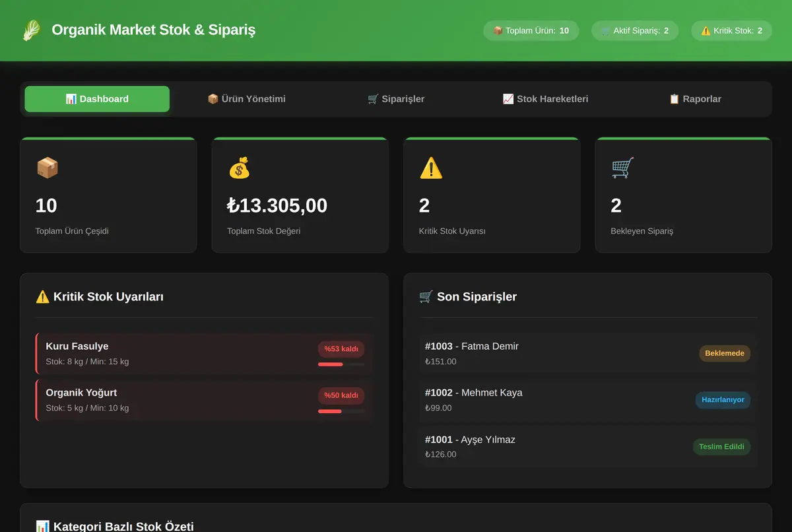Click the shopping cart icon on Bekleyen Sipariş card
Image resolution: width=792 pixels, height=532 pixels.
tap(622, 168)
